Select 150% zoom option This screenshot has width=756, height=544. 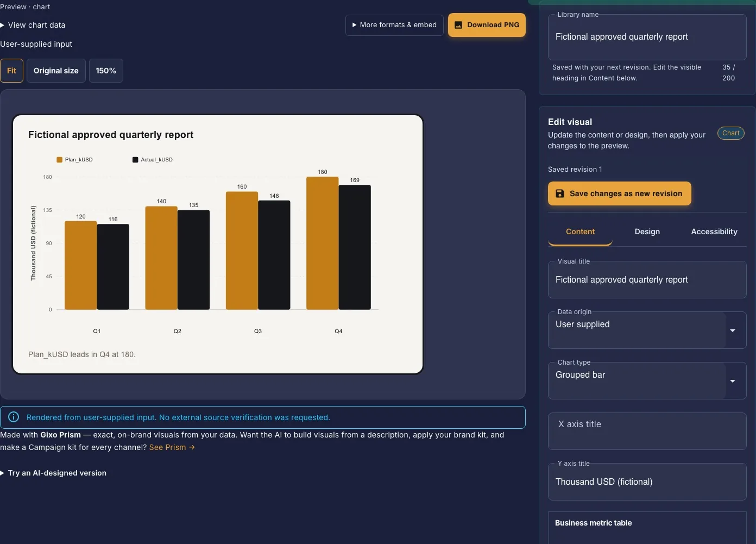click(x=106, y=71)
